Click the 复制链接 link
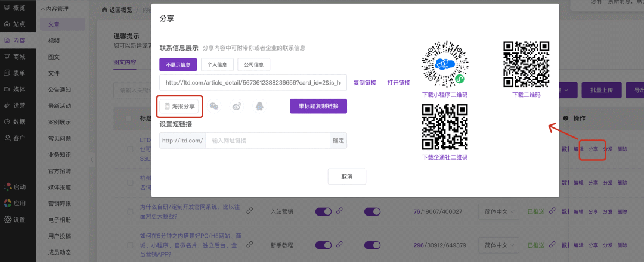This screenshot has height=262, width=644. 365,83
